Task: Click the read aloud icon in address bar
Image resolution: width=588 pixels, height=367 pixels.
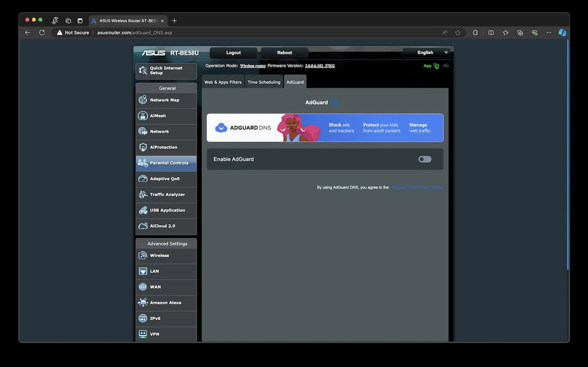Action: pos(445,32)
